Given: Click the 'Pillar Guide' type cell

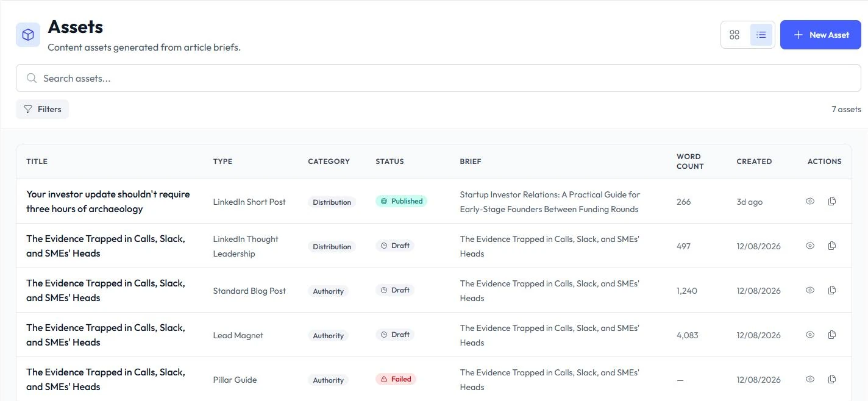Looking at the screenshot, I should 235,380.
